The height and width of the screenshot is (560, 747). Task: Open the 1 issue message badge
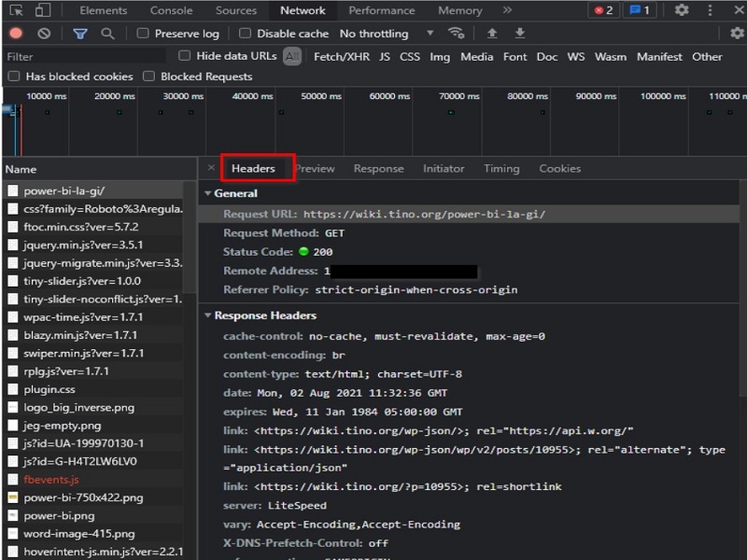click(x=640, y=10)
